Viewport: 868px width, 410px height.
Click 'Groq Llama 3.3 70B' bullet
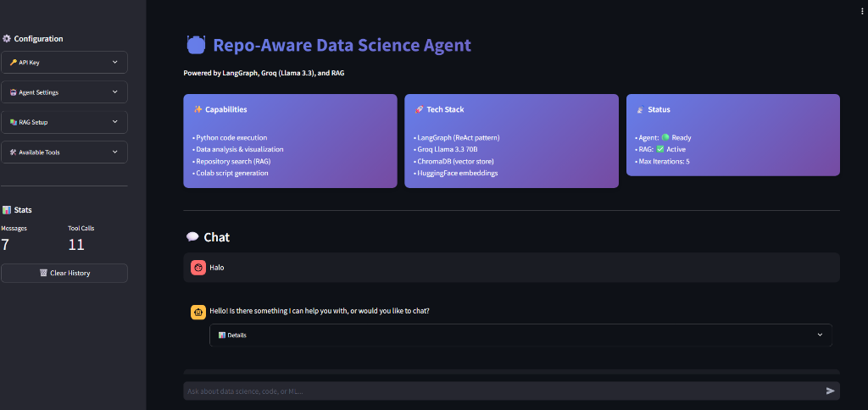[446, 149]
